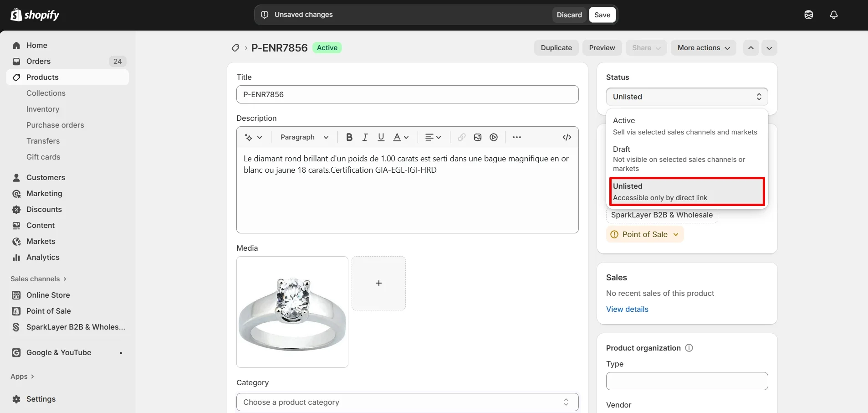This screenshot has width=868, height=413.
Task: Open the Marketing section from the sidebar
Action: (44, 193)
